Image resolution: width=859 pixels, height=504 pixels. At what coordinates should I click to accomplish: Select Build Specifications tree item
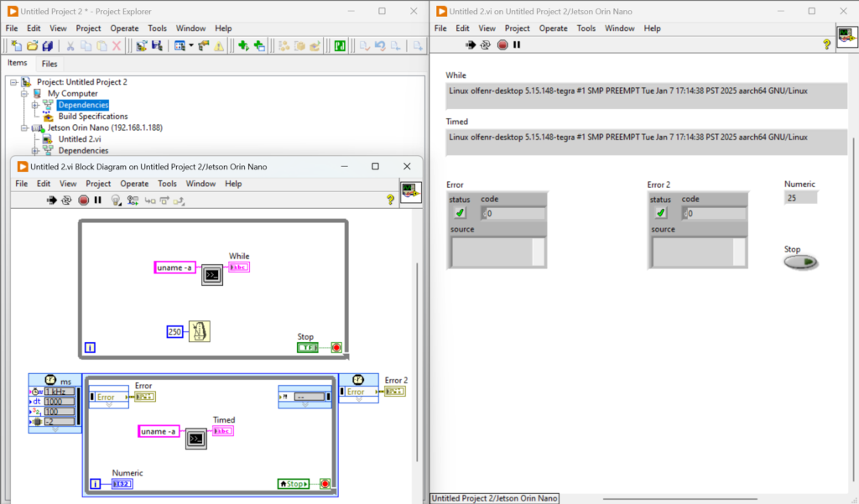click(x=92, y=117)
